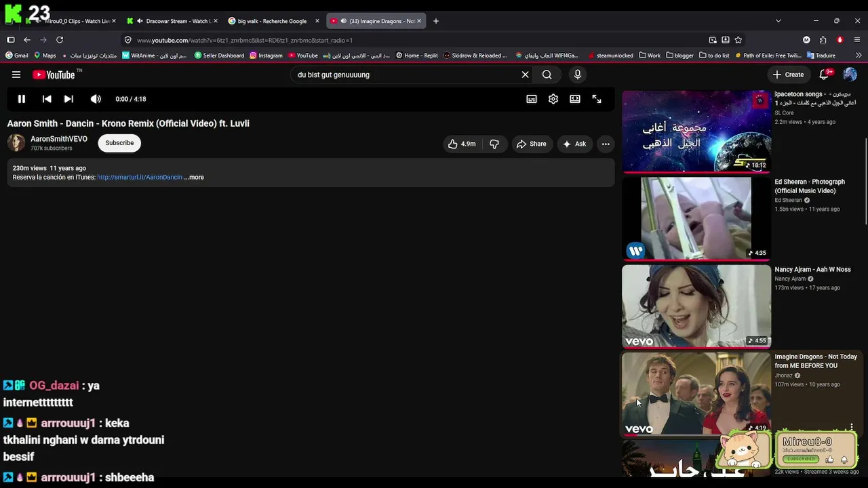
Task: Share the Aaron Smith video
Action: [x=531, y=144]
